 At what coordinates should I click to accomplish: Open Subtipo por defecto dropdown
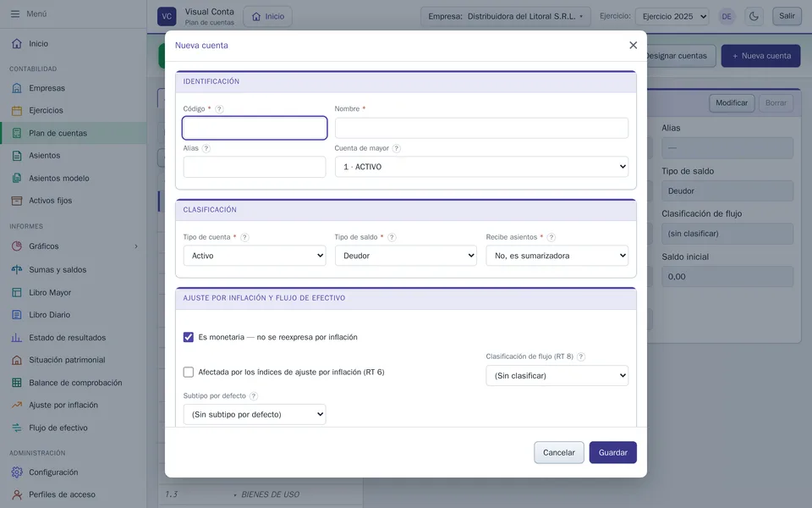255,414
